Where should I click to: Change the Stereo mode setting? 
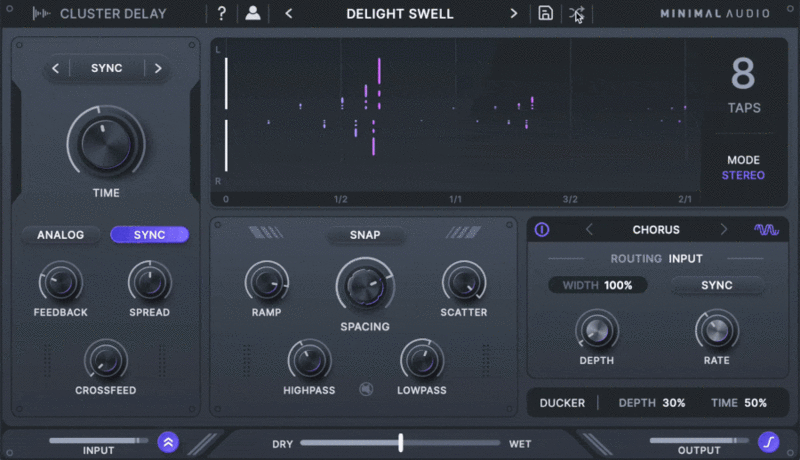743,175
